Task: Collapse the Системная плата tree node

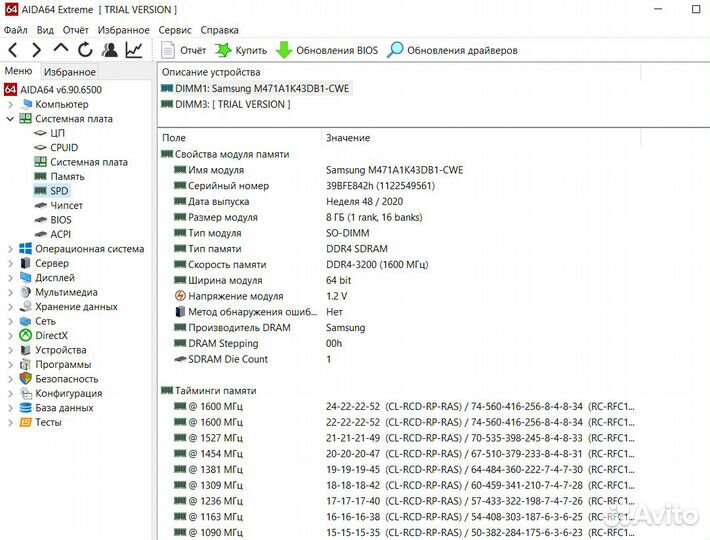Action: (10, 119)
